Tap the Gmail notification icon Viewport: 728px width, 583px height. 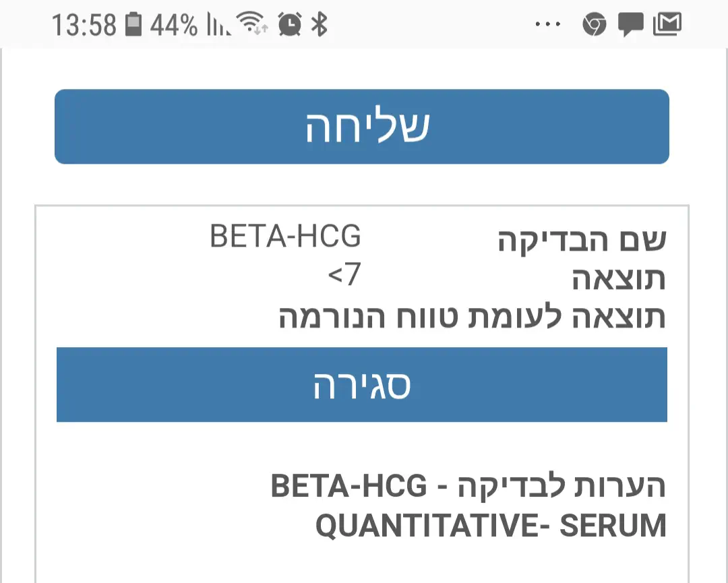pos(667,26)
